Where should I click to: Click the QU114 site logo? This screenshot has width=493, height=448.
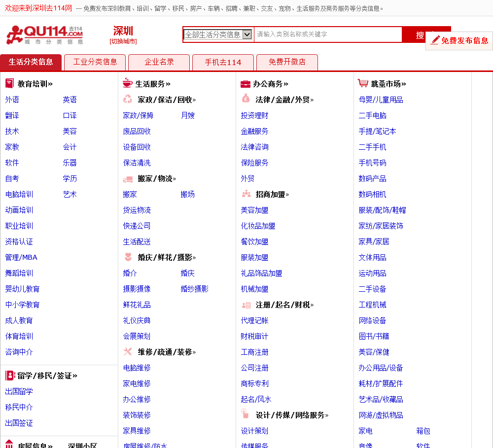45,34
